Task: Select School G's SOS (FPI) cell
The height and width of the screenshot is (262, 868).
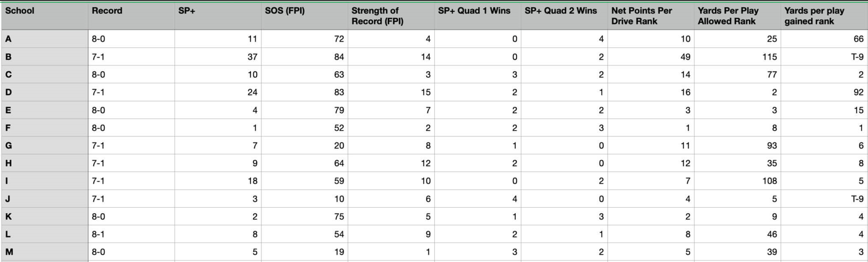Action: (x=304, y=145)
